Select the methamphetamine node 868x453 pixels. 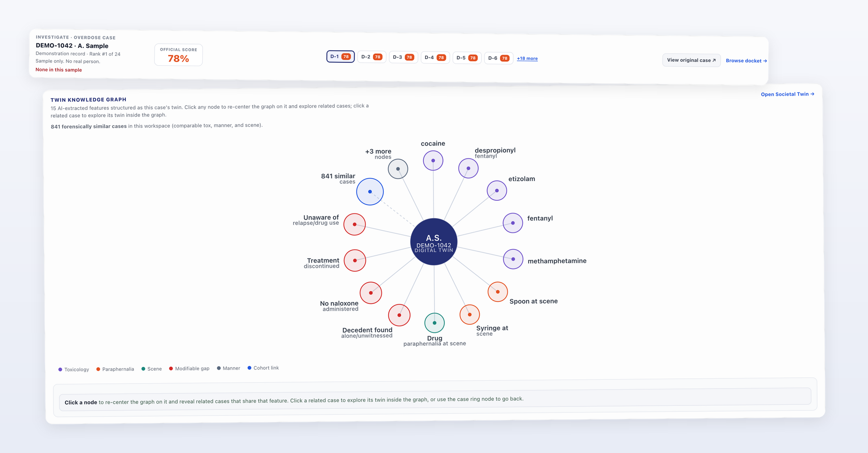pyautogui.click(x=513, y=259)
